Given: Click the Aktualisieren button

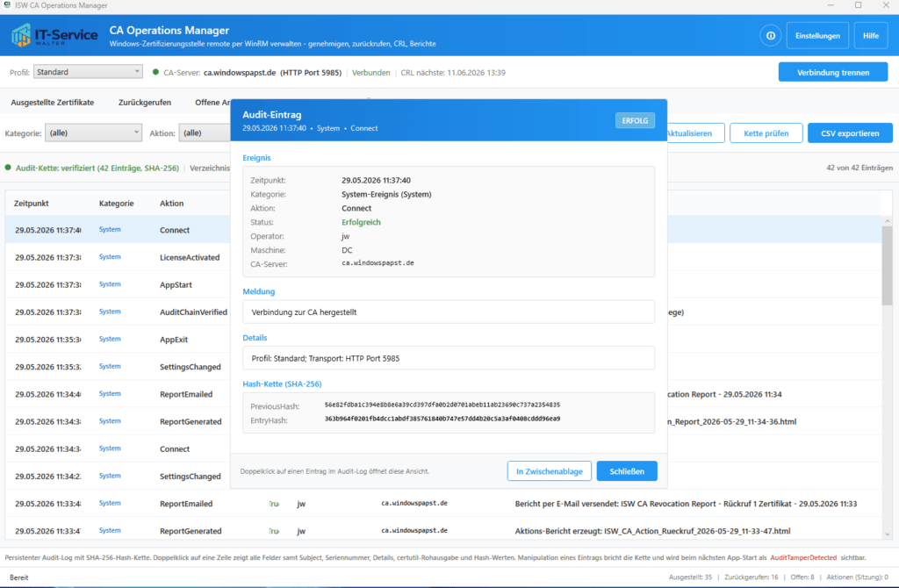Looking at the screenshot, I should pos(695,133).
